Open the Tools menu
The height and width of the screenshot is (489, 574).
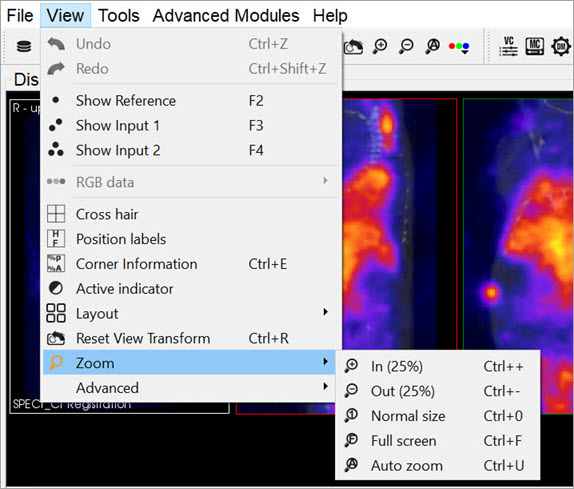pyautogui.click(x=119, y=15)
